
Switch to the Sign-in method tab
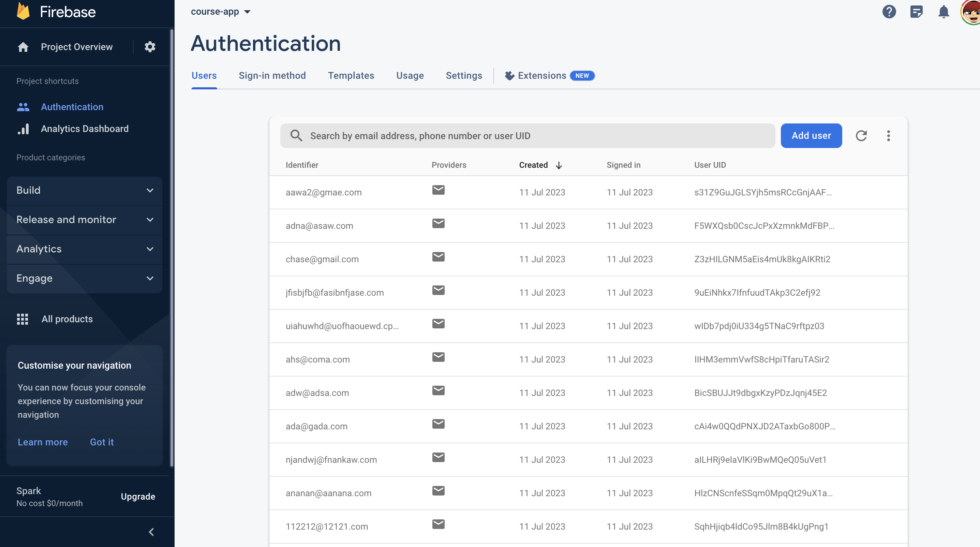point(272,76)
